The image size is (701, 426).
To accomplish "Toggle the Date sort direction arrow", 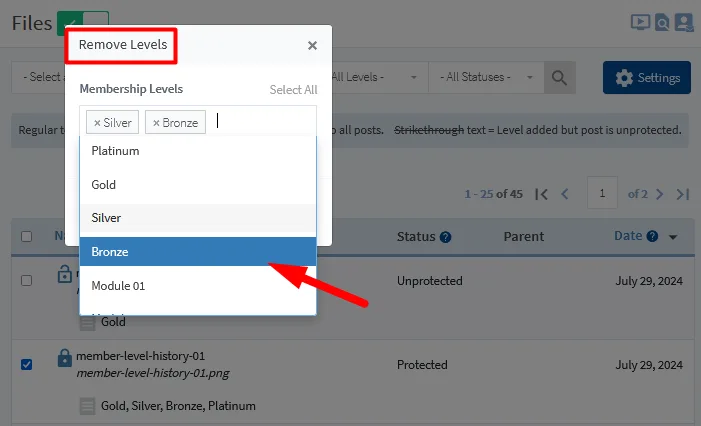I will (x=673, y=237).
